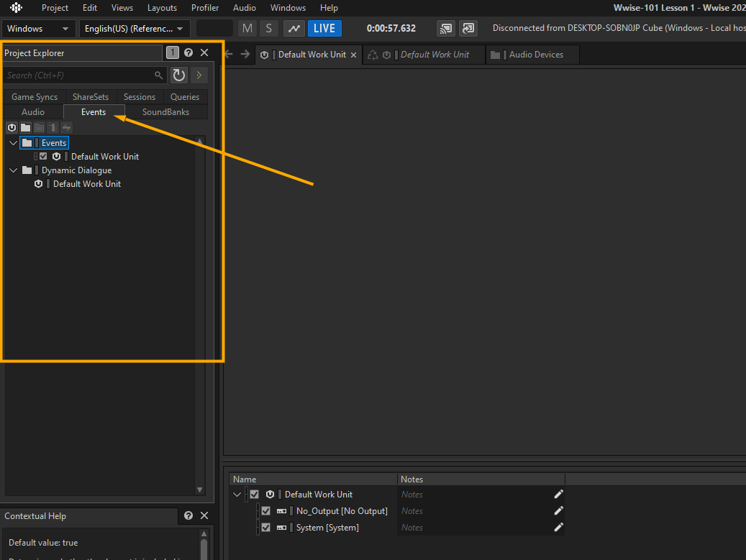Click the Wwise logo icon in menu bar

16,8
